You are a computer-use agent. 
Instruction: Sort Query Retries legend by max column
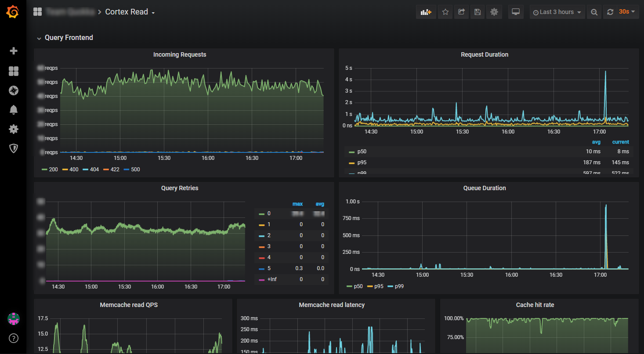click(x=297, y=204)
